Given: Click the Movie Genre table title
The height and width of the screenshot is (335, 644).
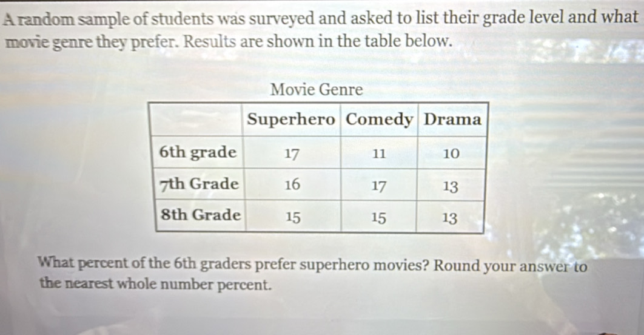Looking at the screenshot, I should (x=316, y=90).
